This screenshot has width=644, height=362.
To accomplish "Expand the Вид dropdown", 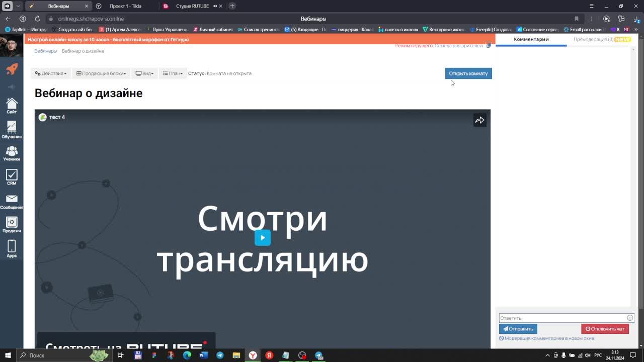I will (144, 73).
